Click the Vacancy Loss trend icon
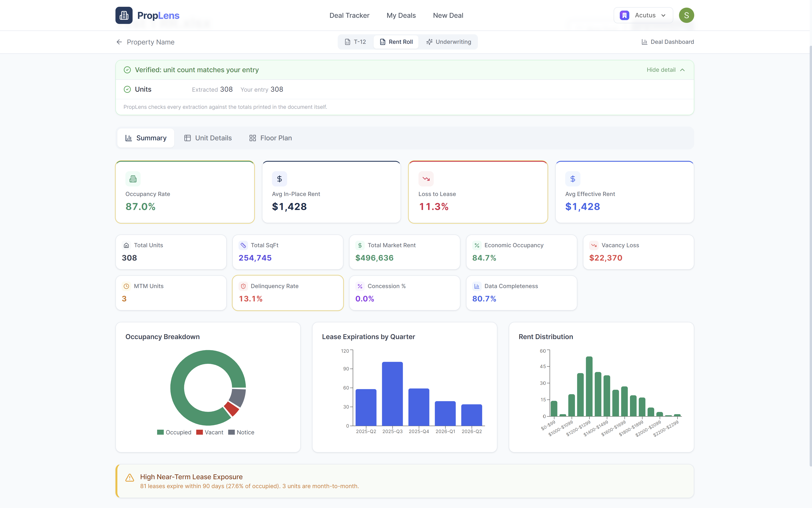 [x=594, y=245]
